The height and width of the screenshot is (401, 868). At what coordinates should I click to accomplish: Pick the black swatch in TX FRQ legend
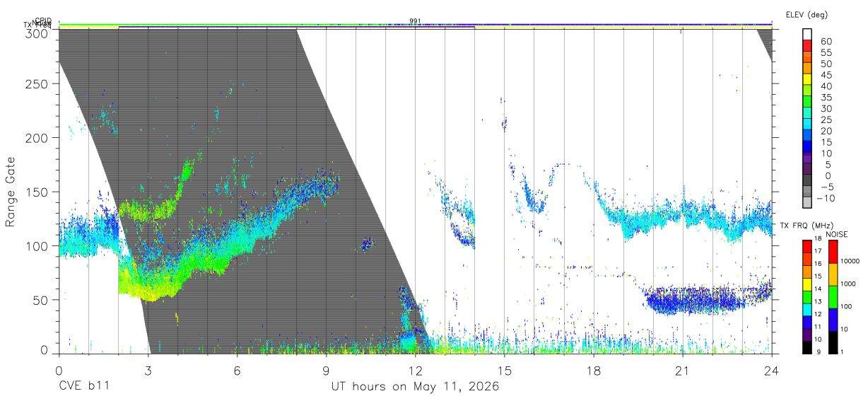[807, 346]
